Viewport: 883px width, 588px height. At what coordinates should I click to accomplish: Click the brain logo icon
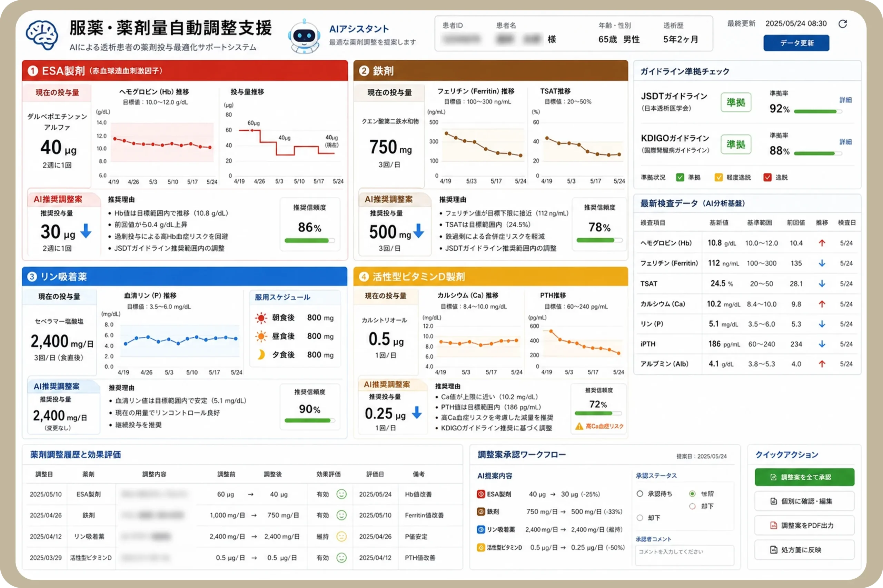coord(42,35)
